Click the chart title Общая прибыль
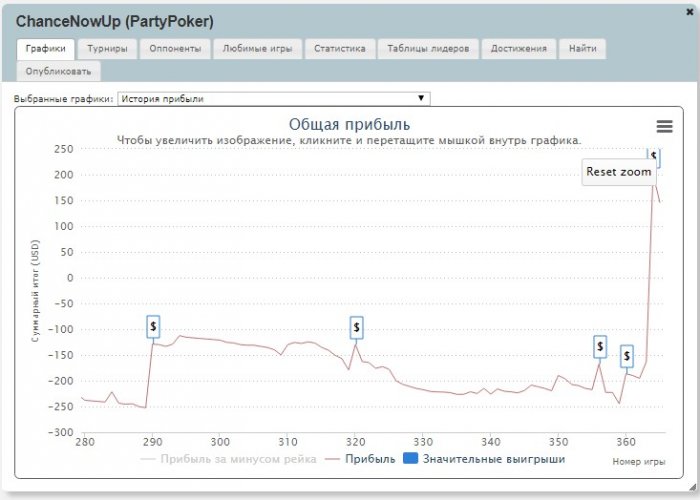Image resolution: width=700 pixels, height=500 pixels. pyautogui.click(x=349, y=124)
